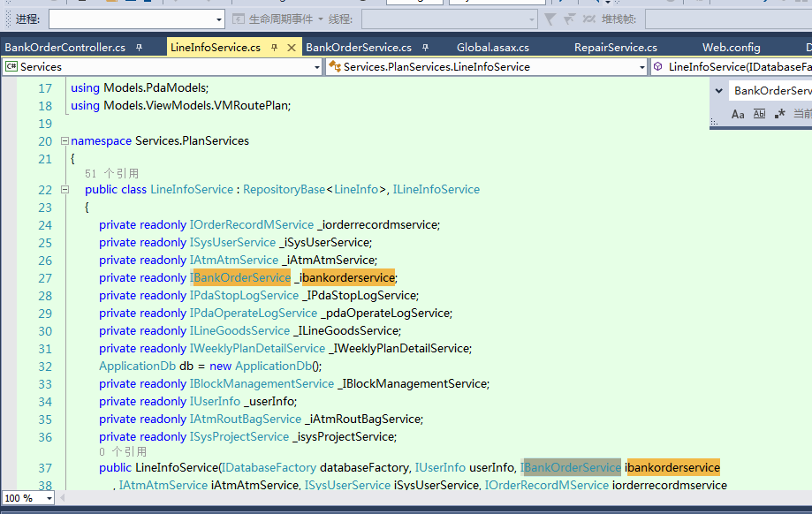Open the zoom level 100 % dropdown
This screenshot has width=812, height=514.
48,498
